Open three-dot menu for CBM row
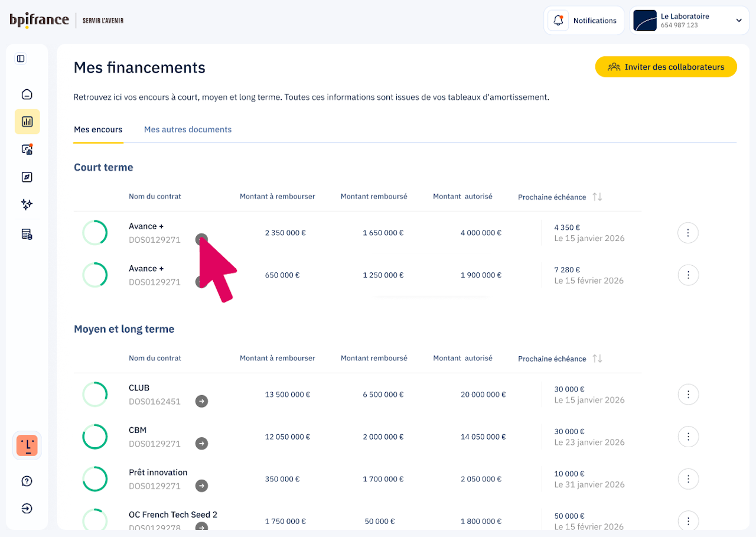Viewport: 756px width, 537px height. pos(688,437)
